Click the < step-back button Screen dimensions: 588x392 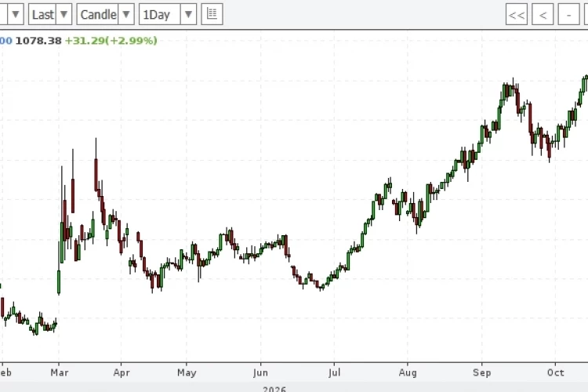coord(543,15)
